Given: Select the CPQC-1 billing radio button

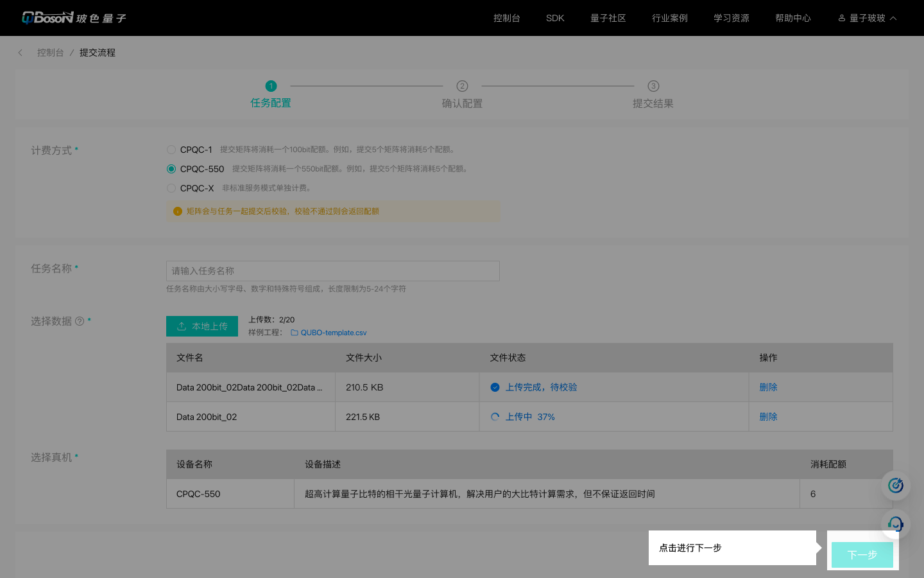Looking at the screenshot, I should pyautogui.click(x=171, y=150).
